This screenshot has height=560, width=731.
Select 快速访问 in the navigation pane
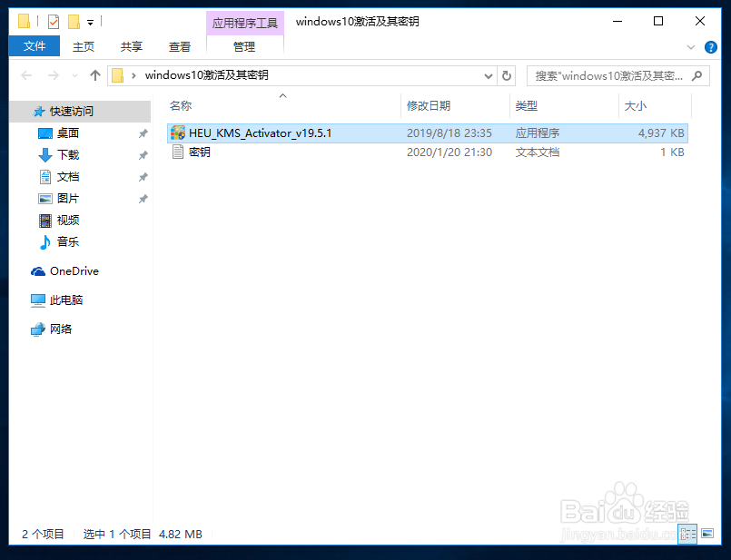click(72, 112)
